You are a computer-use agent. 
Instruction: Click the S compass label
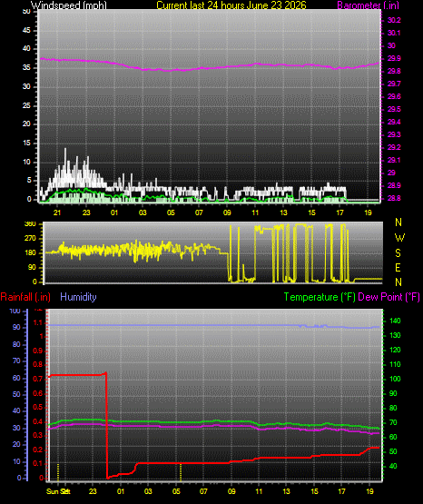398,253
